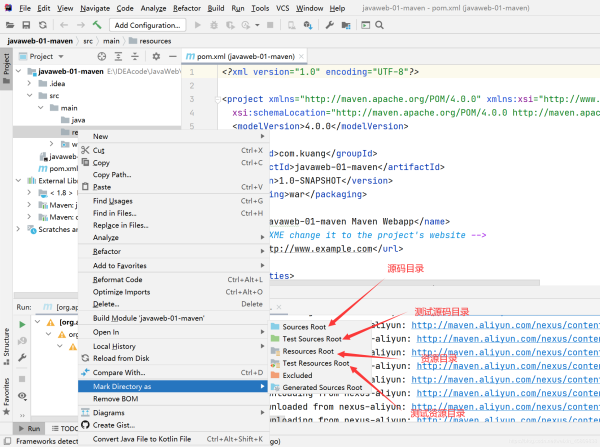Expand the .idea folder in project tree
This screenshot has width=600, height=447.
coord(29,83)
